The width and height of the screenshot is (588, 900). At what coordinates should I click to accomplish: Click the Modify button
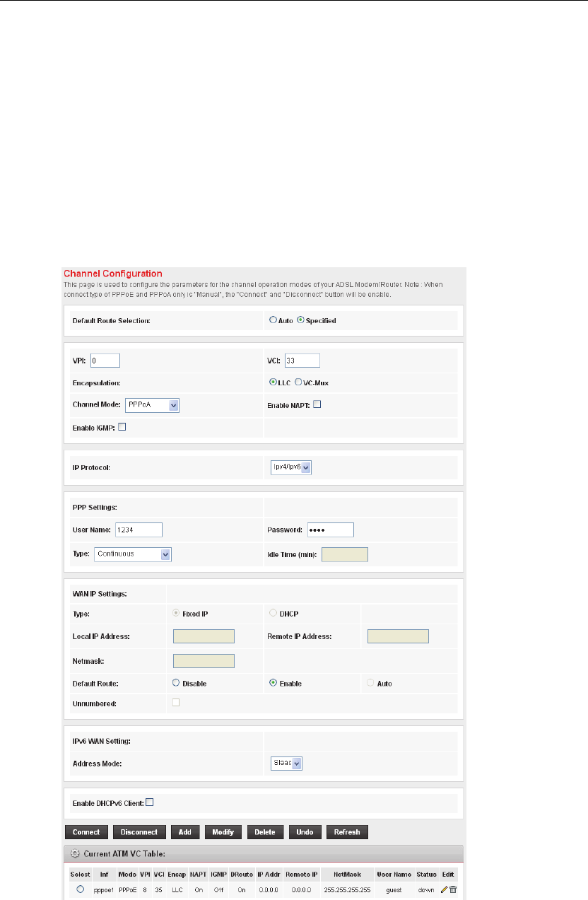[x=224, y=832]
